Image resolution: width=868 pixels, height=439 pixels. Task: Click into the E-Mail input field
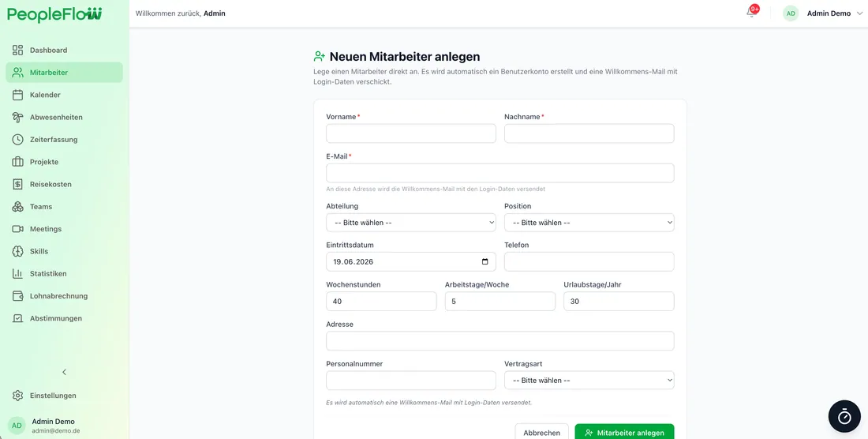coord(499,173)
